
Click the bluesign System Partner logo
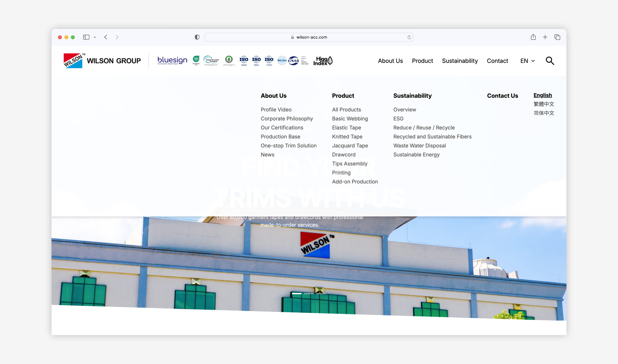click(x=172, y=61)
